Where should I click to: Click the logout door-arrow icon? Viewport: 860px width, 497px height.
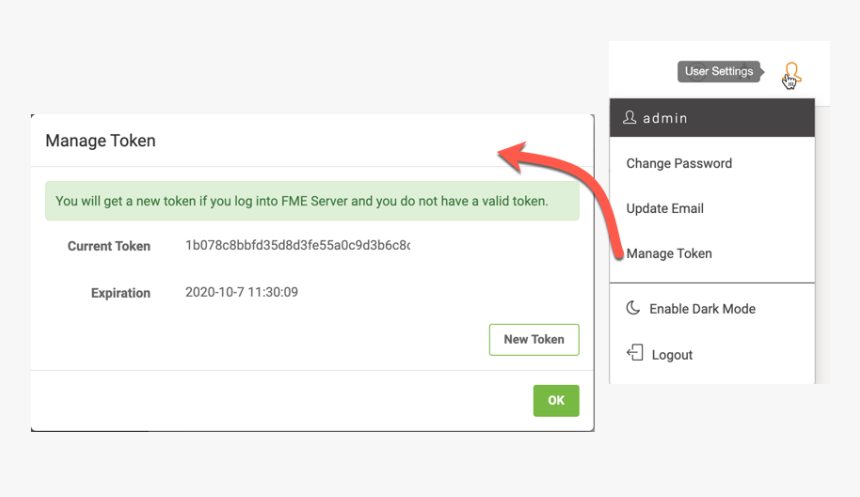pos(635,353)
